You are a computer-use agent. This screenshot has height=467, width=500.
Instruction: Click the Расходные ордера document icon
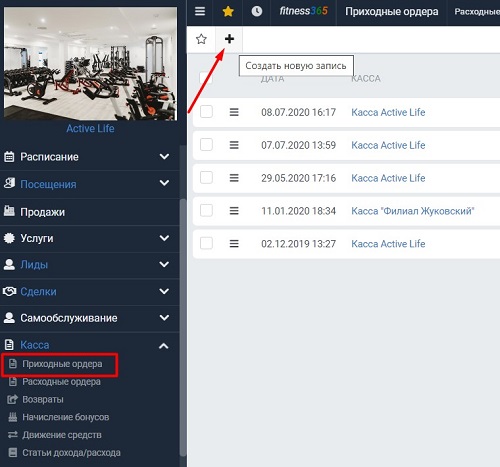(13, 381)
